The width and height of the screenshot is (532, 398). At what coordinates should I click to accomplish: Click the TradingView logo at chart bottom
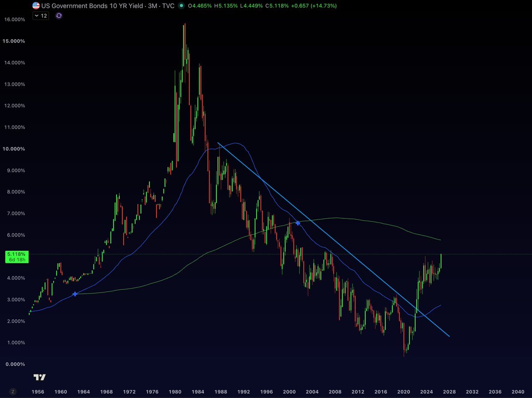click(x=39, y=377)
